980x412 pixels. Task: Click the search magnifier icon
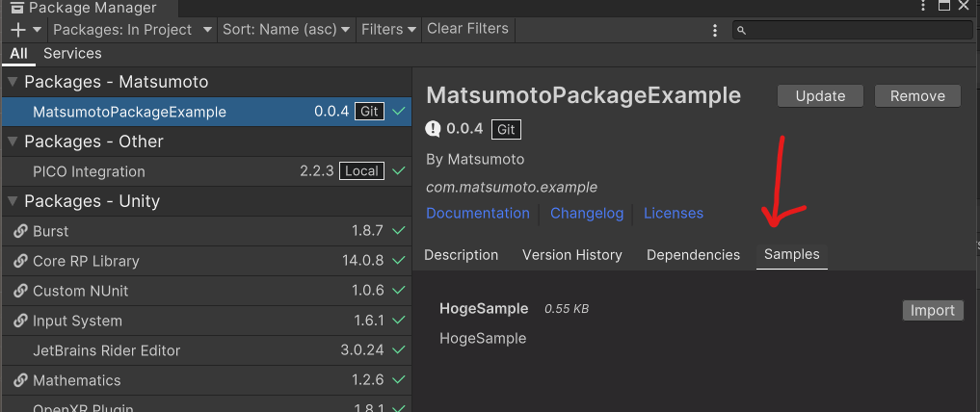(x=742, y=31)
